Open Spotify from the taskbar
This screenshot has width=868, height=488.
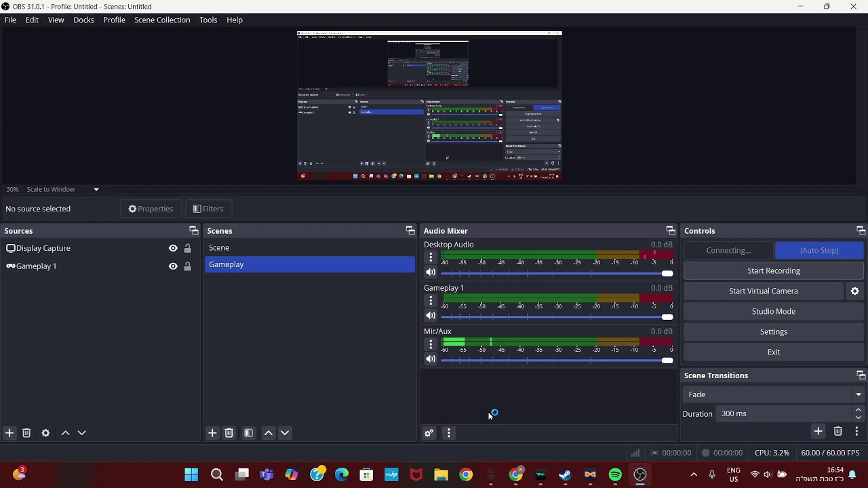pyautogui.click(x=615, y=474)
